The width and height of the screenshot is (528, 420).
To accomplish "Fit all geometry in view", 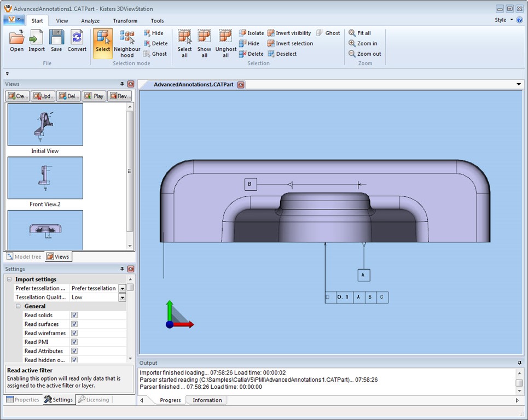I will pos(359,33).
